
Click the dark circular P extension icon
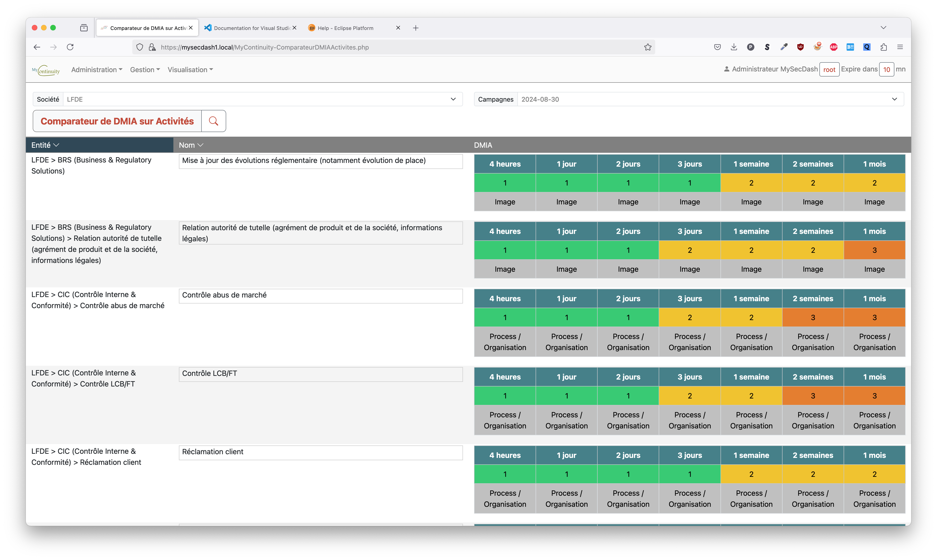(x=750, y=47)
